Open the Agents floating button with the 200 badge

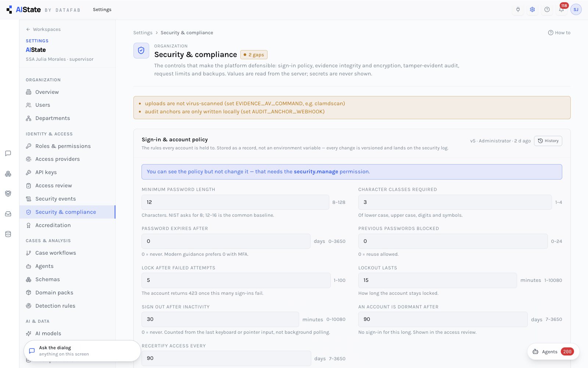click(553, 351)
